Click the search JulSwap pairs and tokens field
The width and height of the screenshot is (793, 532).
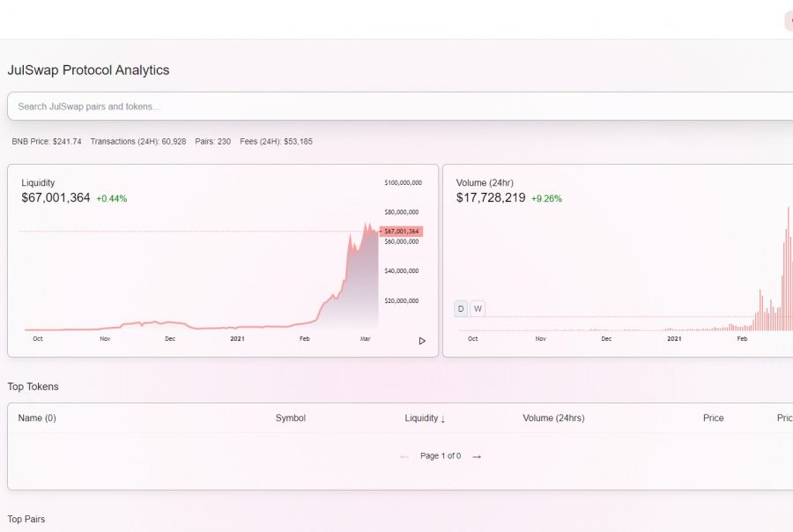click(400, 107)
